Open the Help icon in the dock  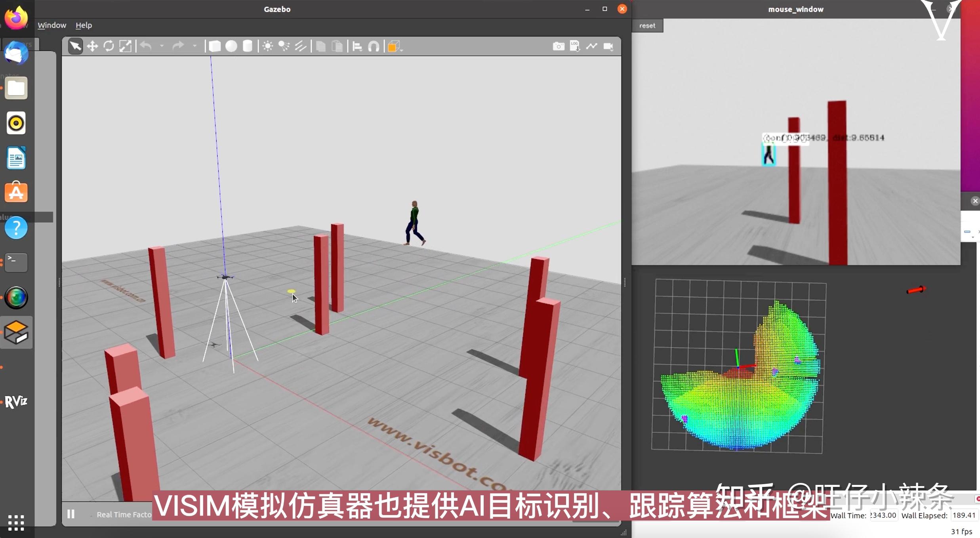[16, 228]
